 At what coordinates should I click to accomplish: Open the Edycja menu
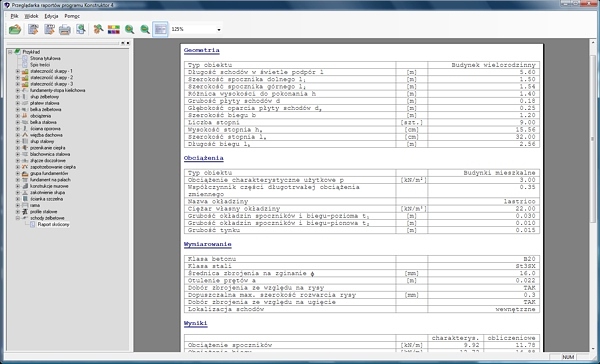[51, 16]
